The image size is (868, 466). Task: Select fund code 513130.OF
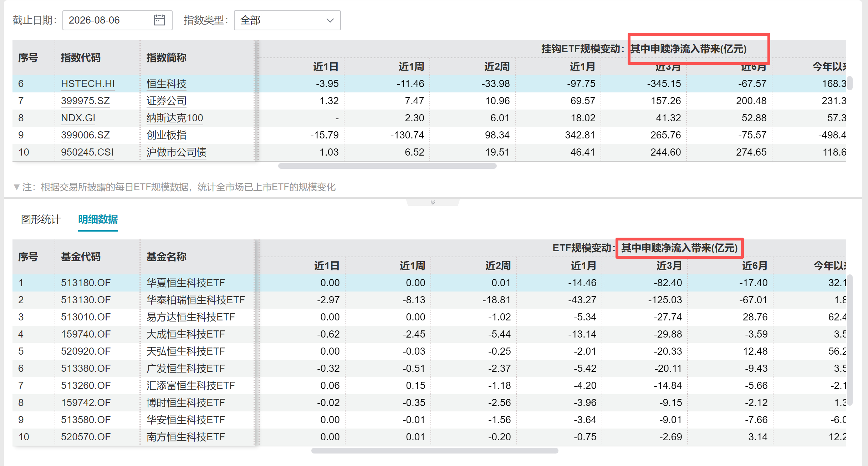(x=86, y=300)
